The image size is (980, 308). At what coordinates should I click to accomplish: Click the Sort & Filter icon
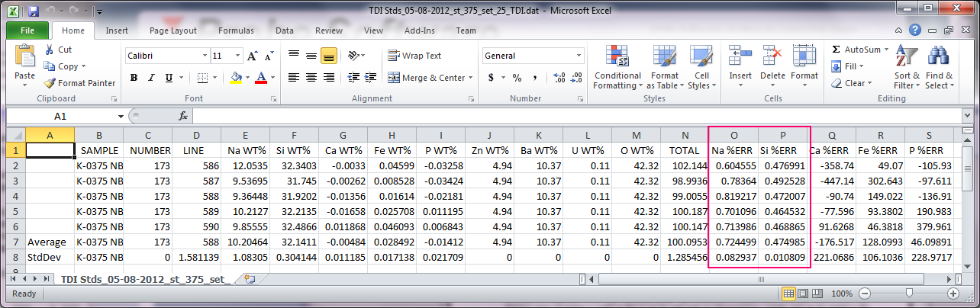point(907,57)
